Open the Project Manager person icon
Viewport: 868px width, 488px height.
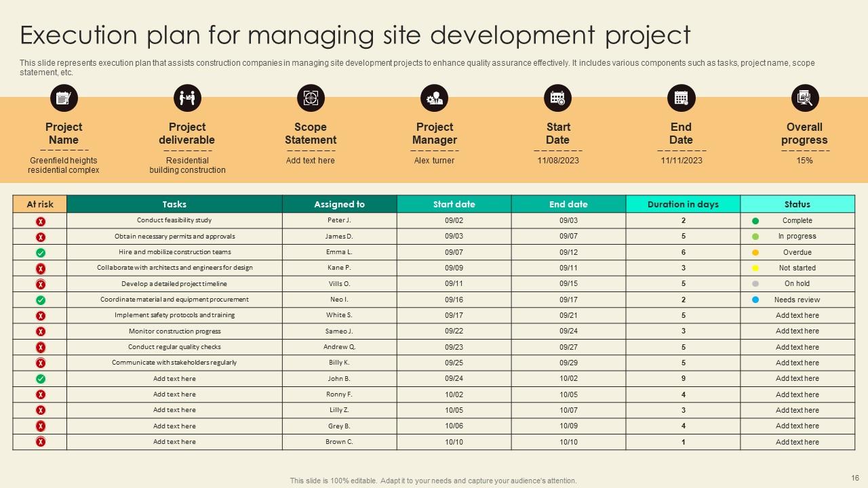(x=434, y=98)
